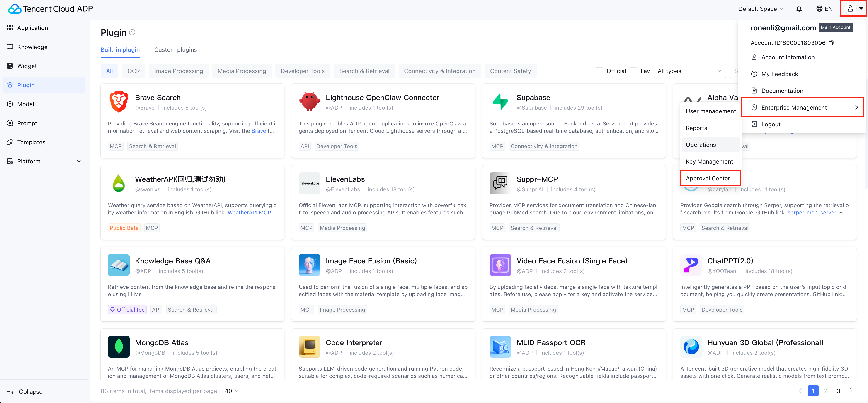Open the Brave Search plugin icon
The image size is (868, 403).
point(119,101)
